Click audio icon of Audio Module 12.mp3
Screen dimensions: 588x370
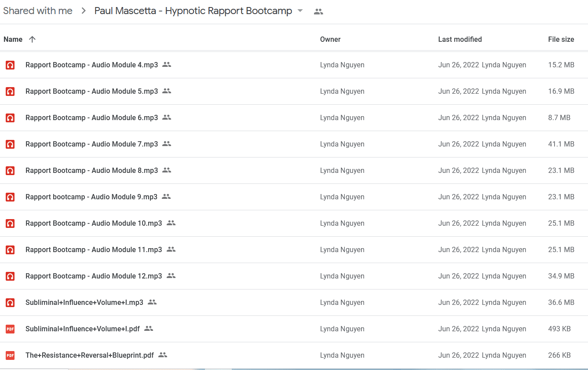point(10,276)
